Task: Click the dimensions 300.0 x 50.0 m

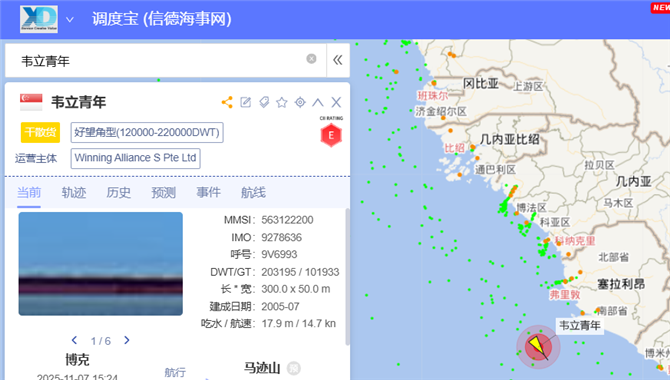Action: click(x=296, y=289)
